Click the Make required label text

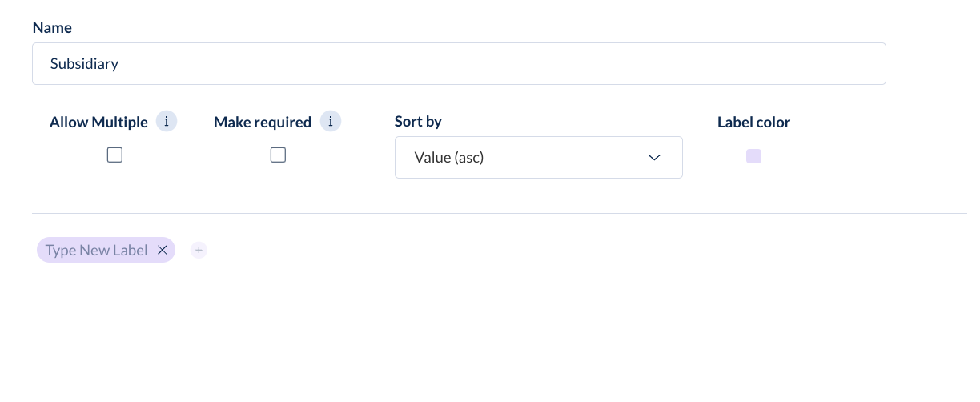point(263,123)
